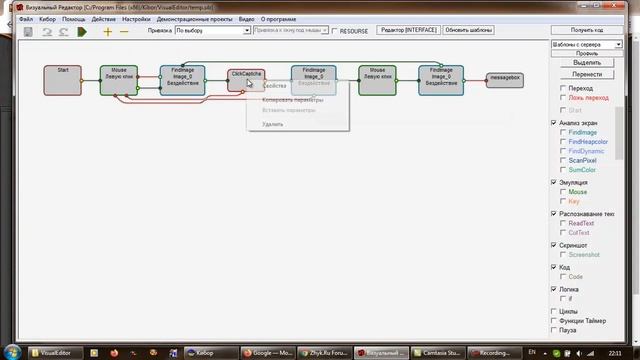Switch to Кибор taskbar window
The image size is (640, 360).
pos(211,353)
